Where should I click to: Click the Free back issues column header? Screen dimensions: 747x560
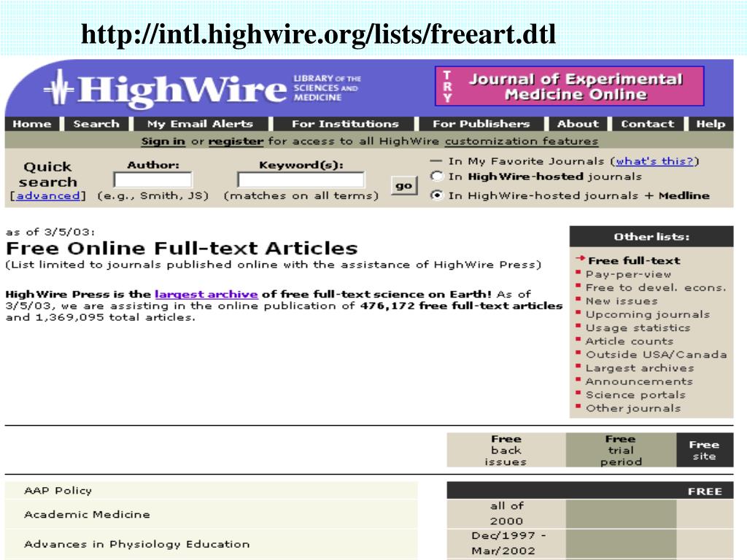(506, 450)
